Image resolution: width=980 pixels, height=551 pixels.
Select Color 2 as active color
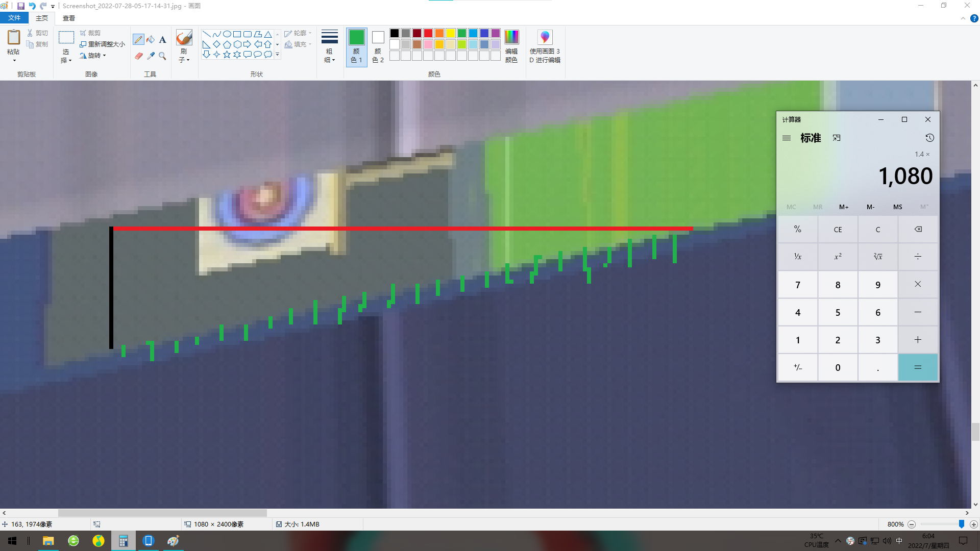coord(378,47)
